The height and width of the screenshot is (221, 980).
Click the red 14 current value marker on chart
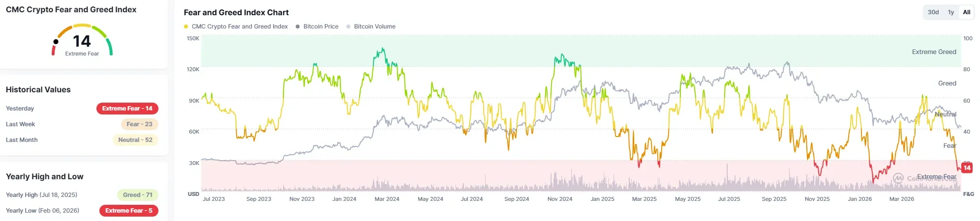point(967,168)
